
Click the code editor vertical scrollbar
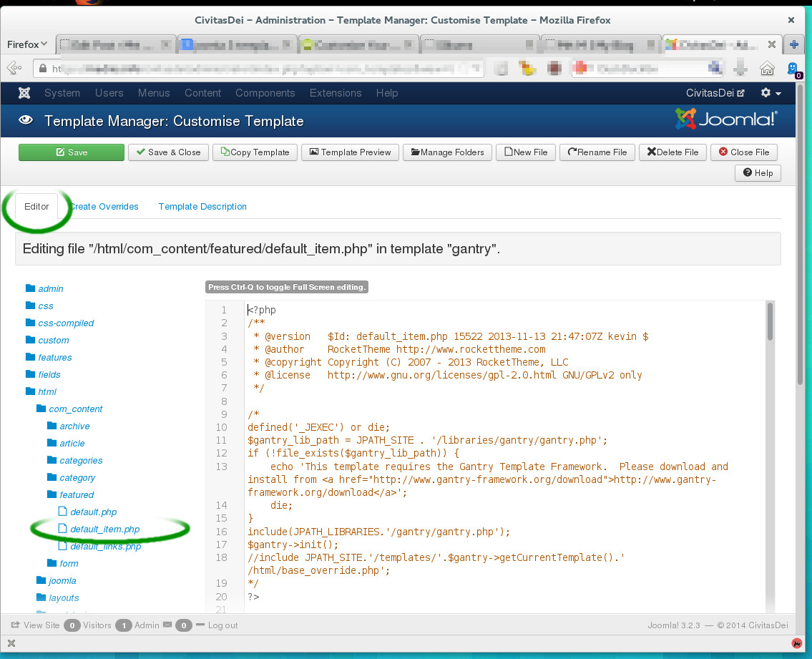770,321
